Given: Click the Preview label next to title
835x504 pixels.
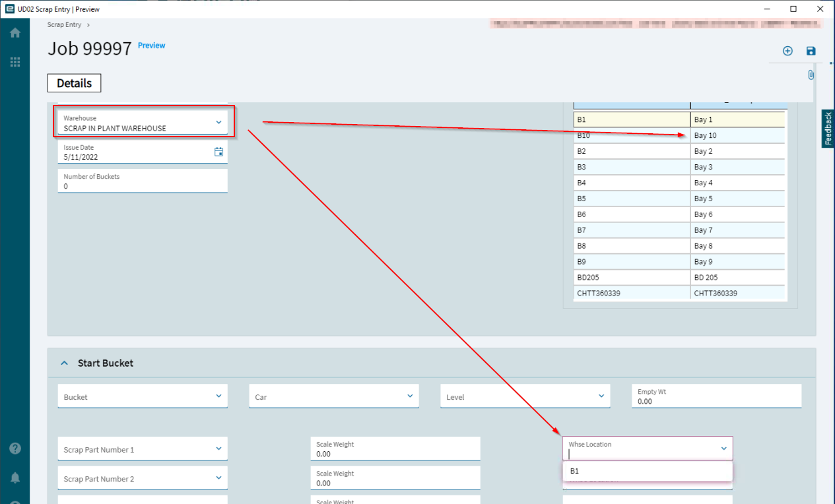Looking at the screenshot, I should tap(152, 46).
